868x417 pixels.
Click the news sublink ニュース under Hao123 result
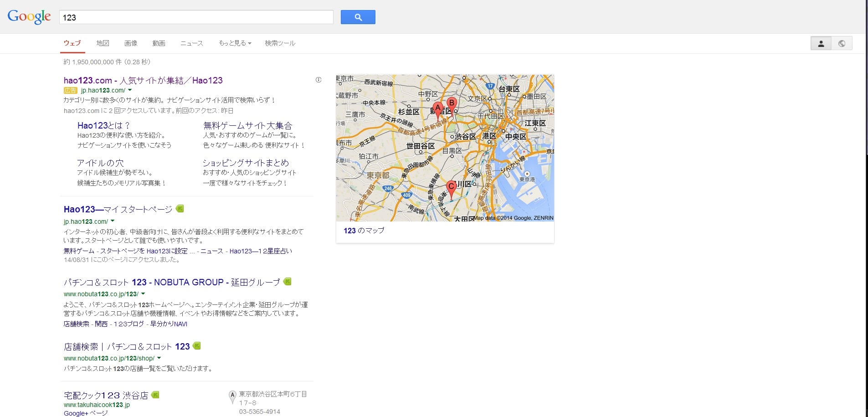point(212,251)
